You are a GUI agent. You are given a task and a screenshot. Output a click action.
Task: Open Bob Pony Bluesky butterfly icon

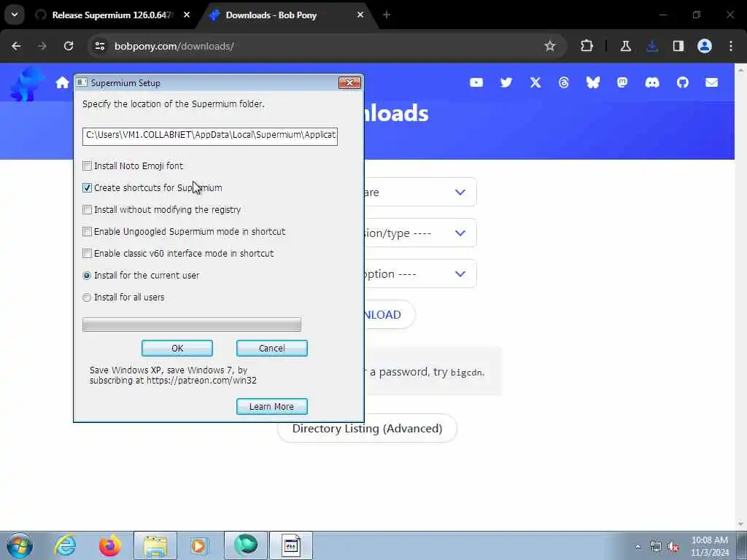coord(592,82)
